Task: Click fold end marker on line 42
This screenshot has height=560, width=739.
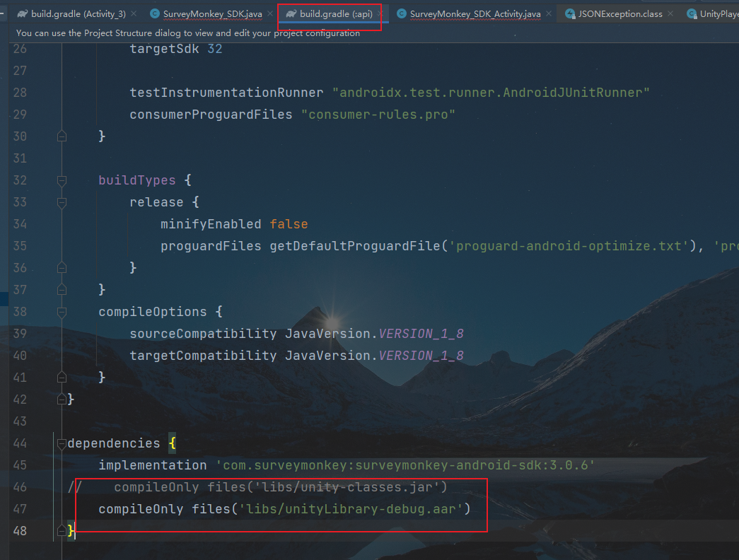Action: click(x=62, y=399)
